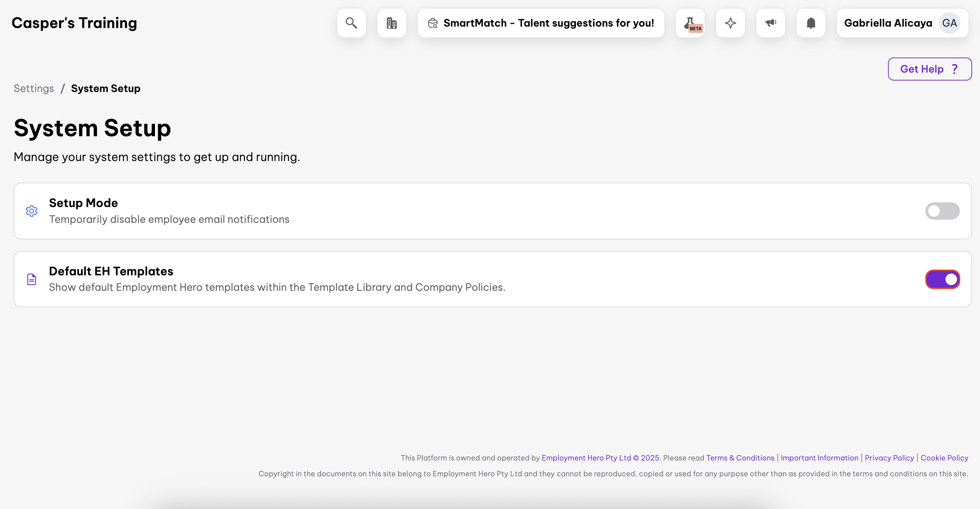This screenshot has height=509, width=980.
Task: Open the Privacy Policy link
Action: click(x=889, y=458)
